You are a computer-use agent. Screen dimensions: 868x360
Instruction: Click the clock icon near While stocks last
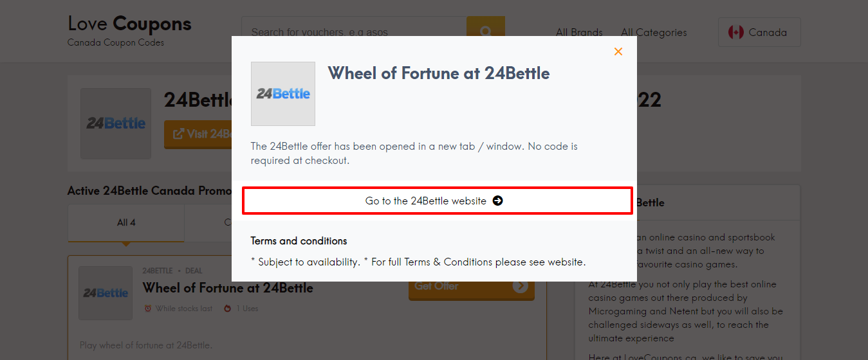point(148,309)
